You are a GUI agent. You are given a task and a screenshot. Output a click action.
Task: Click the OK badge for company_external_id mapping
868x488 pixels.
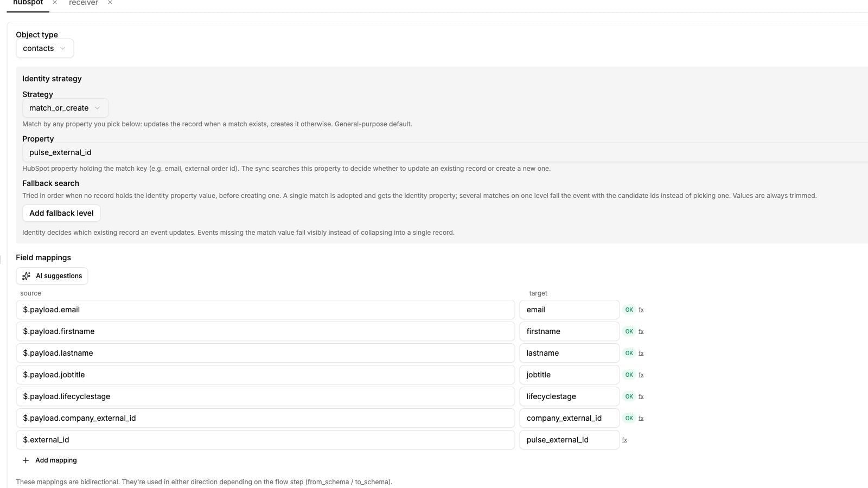coord(629,418)
